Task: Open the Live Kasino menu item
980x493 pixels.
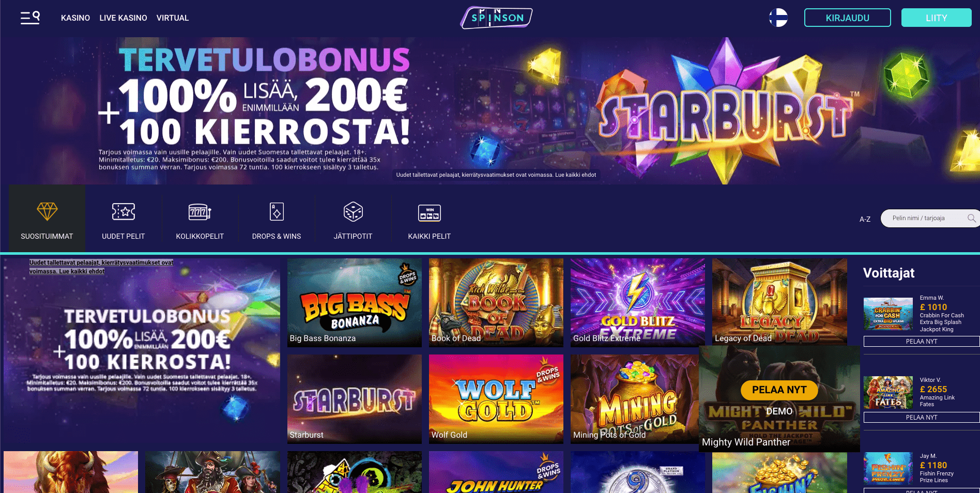Action: pyautogui.click(x=123, y=18)
